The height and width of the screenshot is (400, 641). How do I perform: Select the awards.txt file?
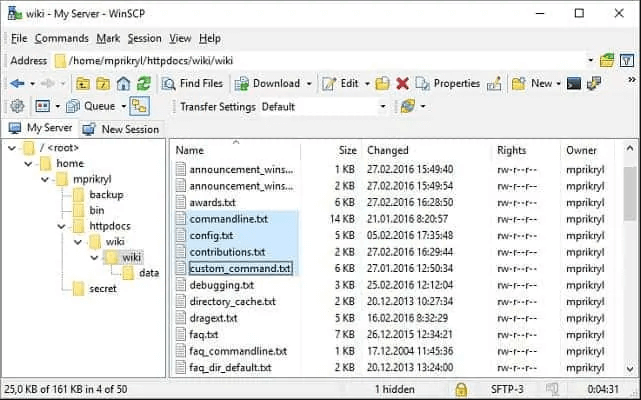pyautogui.click(x=212, y=202)
